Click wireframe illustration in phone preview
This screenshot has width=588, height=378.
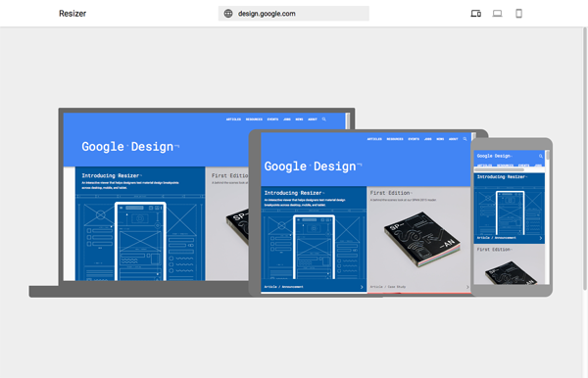coord(510,212)
